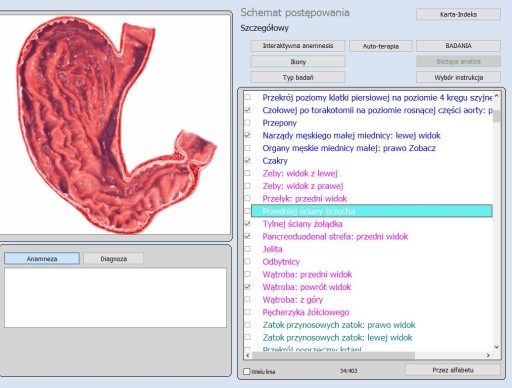Start Auto-terapia

(381, 46)
